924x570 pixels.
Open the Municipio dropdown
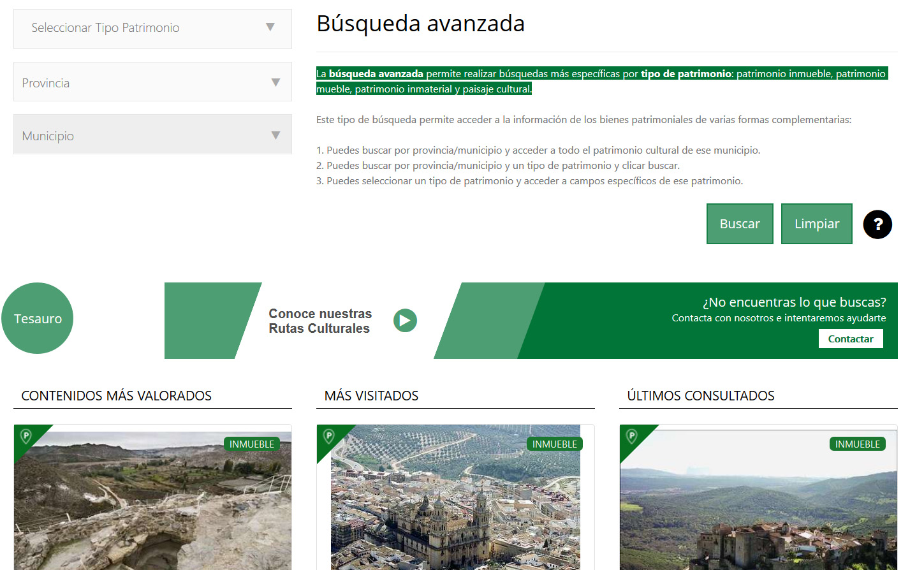pyautogui.click(x=152, y=135)
